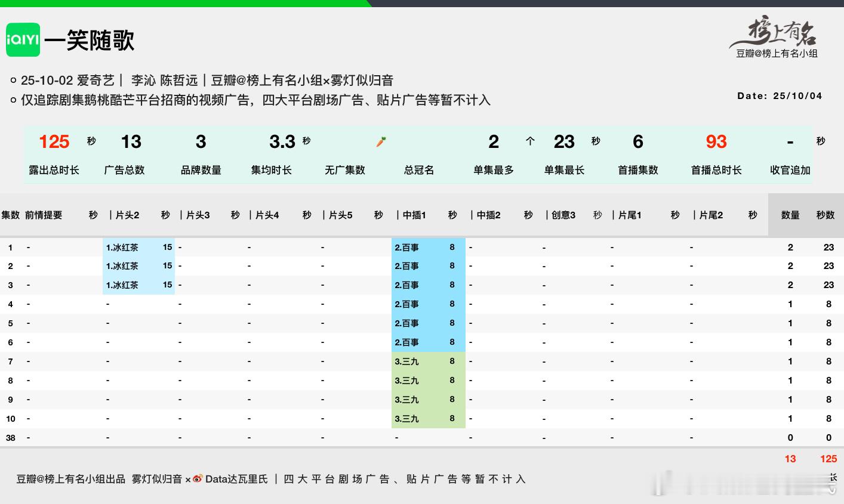Click 2.百事 in the episode 6 row

[406, 342]
